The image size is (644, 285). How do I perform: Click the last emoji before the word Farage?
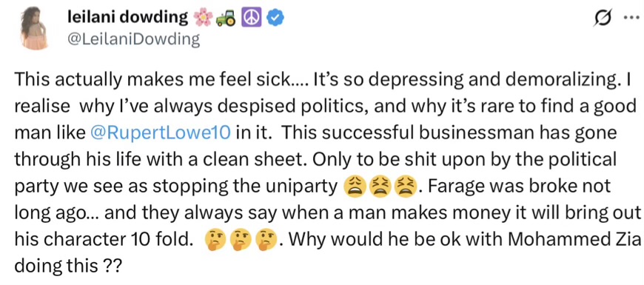pos(405,187)
